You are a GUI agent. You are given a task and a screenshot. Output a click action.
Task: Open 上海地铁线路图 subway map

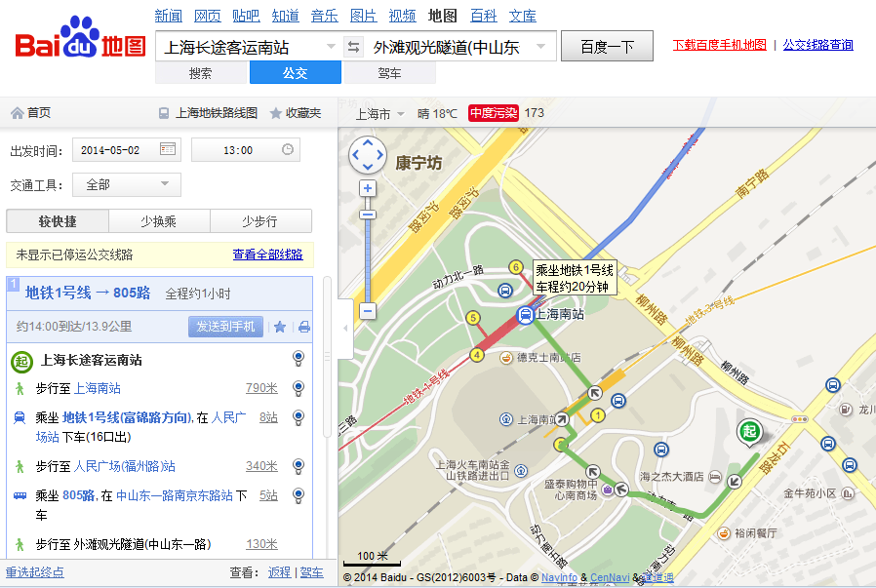pos(208,113)
